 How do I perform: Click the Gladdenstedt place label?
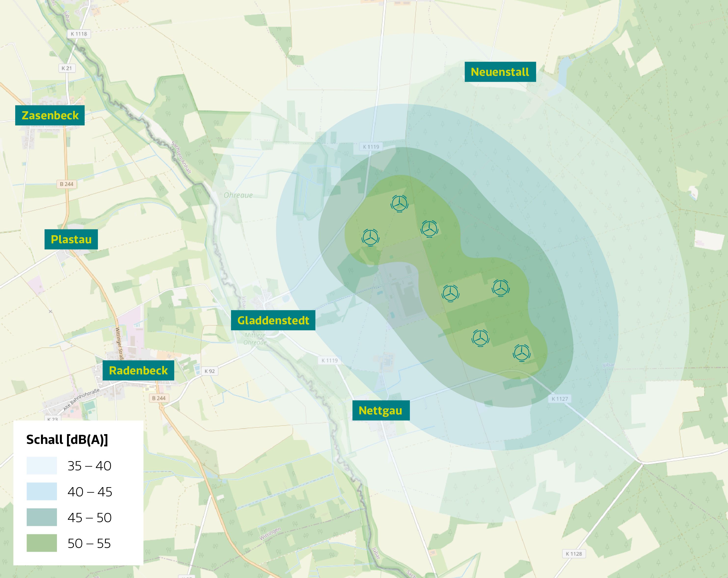click(273, 320)
